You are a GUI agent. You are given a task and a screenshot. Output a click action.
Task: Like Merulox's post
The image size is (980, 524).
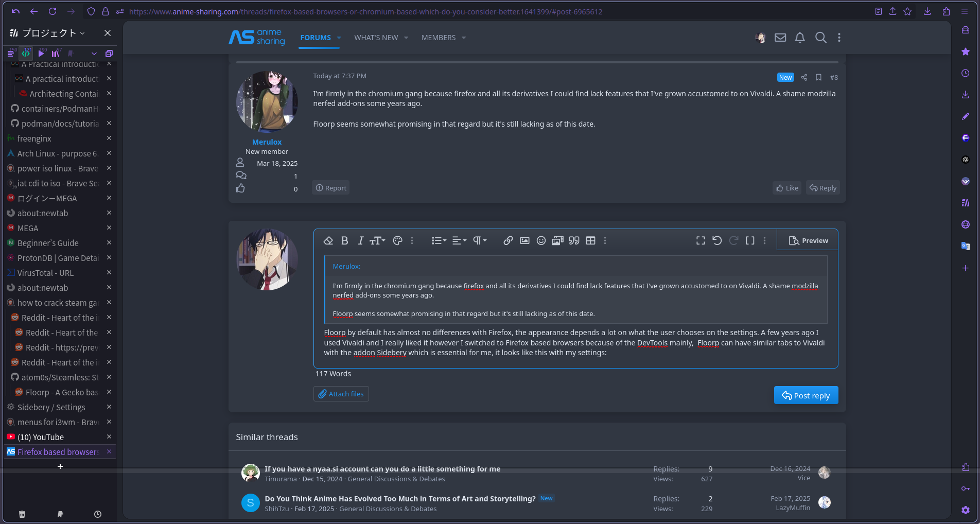787,188
